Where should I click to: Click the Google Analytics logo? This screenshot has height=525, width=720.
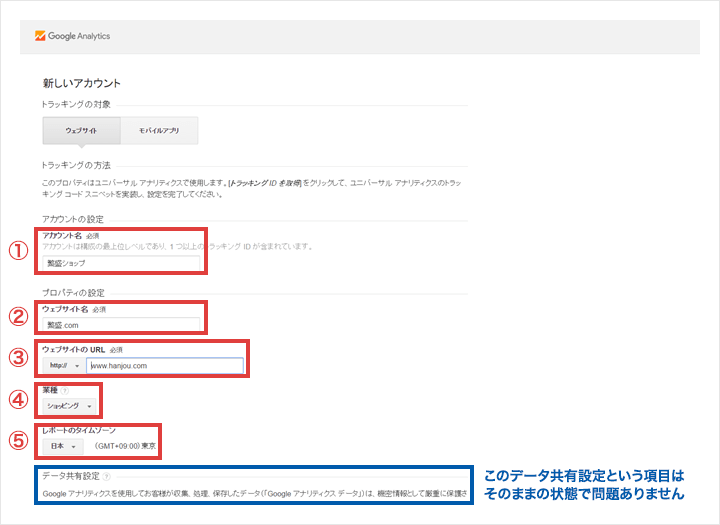[x=73, y=36]
